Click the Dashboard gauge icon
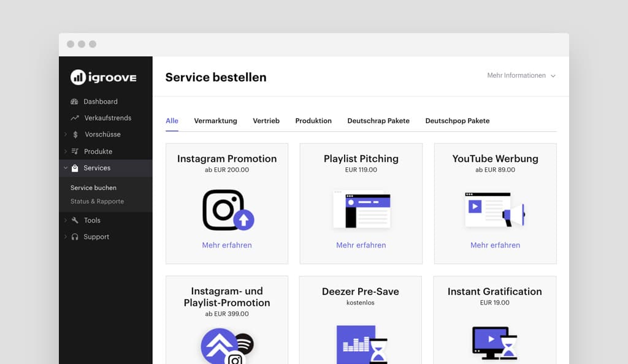This screenshot has height=364, width=628. [74, 102]
